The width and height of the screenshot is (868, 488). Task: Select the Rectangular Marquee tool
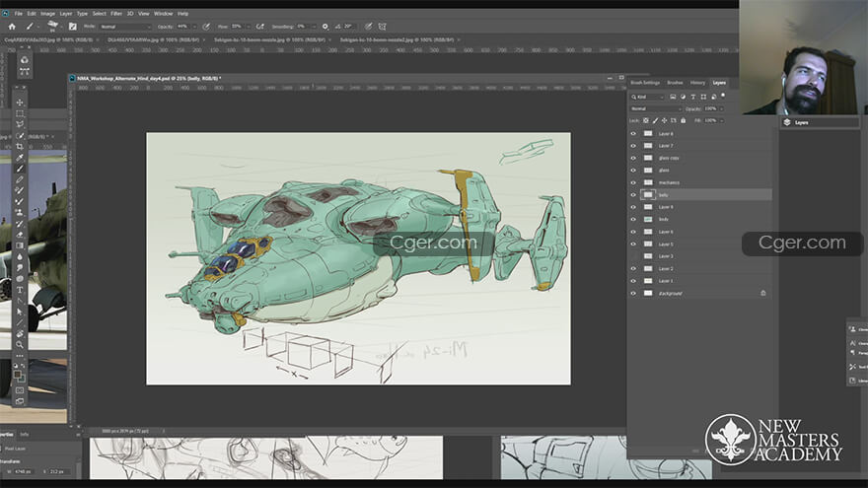(x=20, y=113)
